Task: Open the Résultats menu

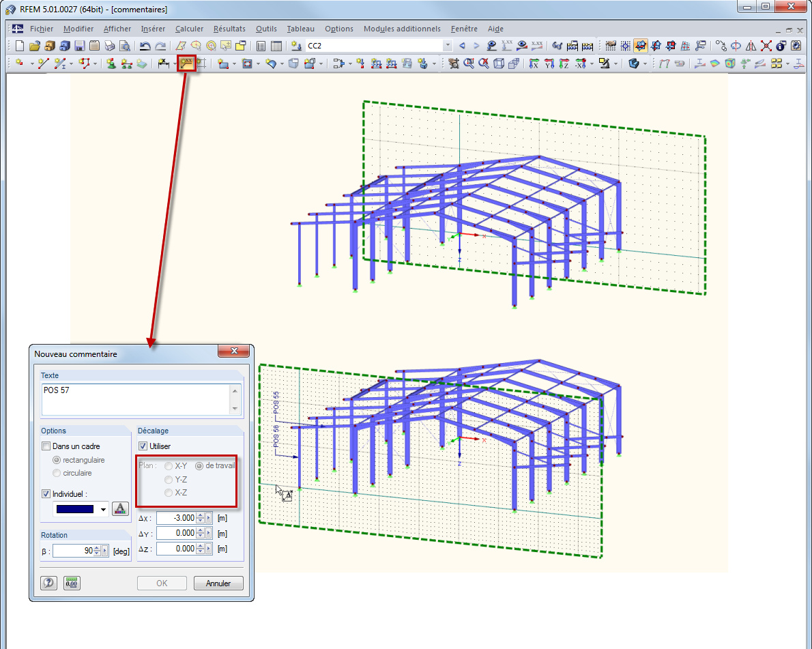Action: click(x=229, y=29)
